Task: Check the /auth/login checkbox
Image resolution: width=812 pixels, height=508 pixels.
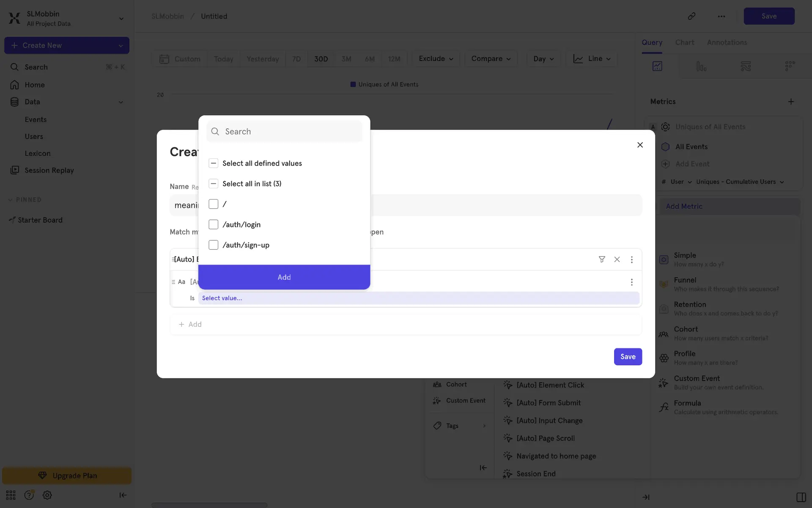Action: pyautogui.click(x=214, y=224)
